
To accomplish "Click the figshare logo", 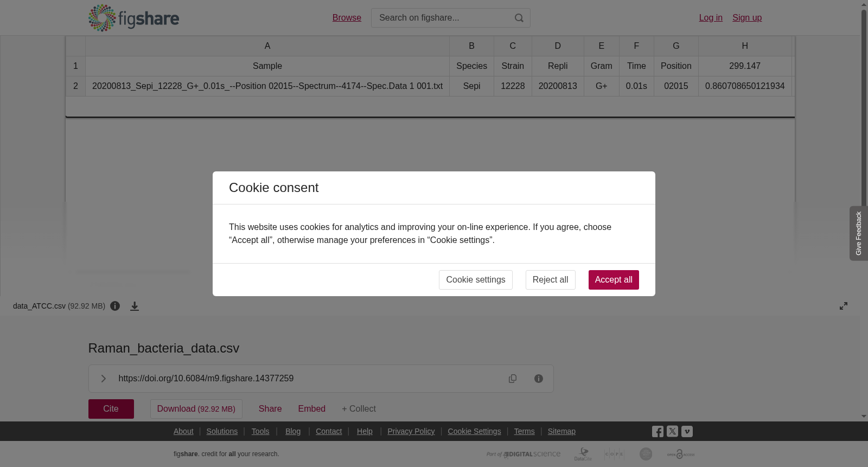I will 133,18.
